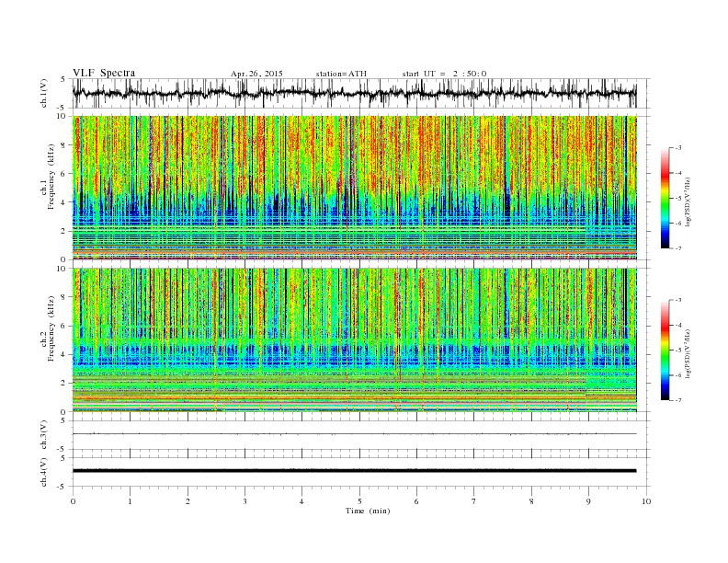Click the time axis tick label '9'

[588, 501]
